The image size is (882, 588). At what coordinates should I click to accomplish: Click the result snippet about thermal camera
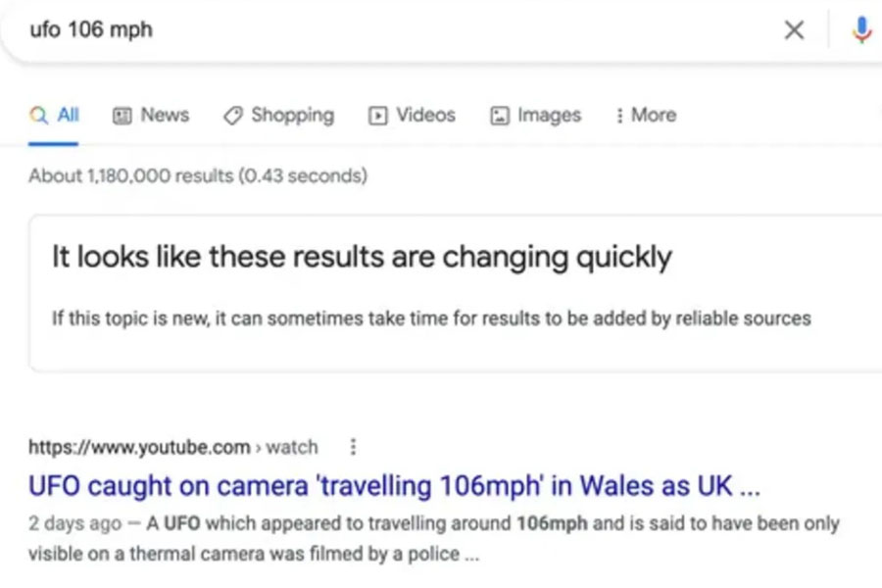[434, 538]
